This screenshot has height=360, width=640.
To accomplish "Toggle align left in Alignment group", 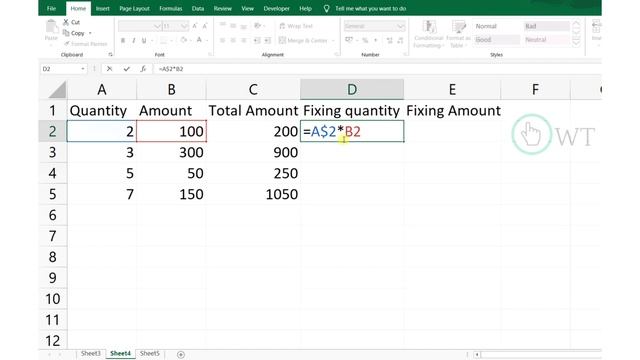I will [222, 40].
